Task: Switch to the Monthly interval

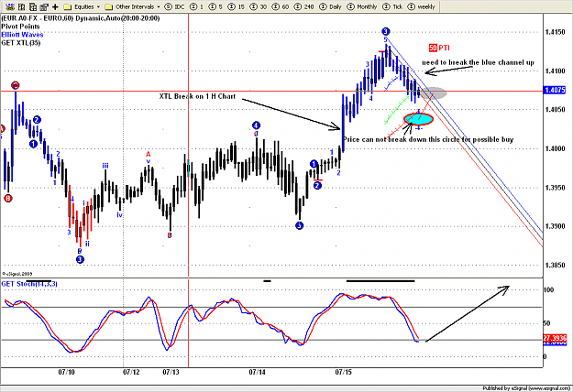Action: pyautogui.click(x=362, y=6)
